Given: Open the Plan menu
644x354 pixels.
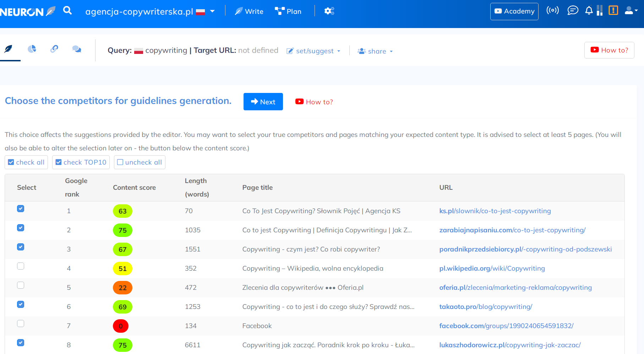Looking at the screenshot, I should pyautogui.click(x=288, y=11).
